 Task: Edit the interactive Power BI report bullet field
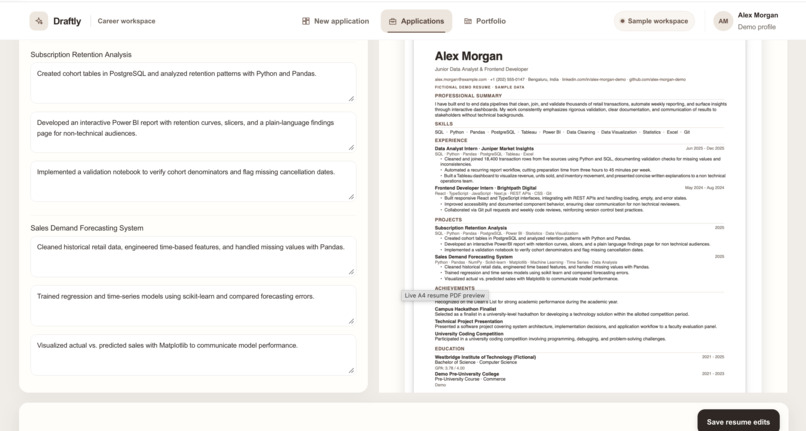tap(193, 132)
